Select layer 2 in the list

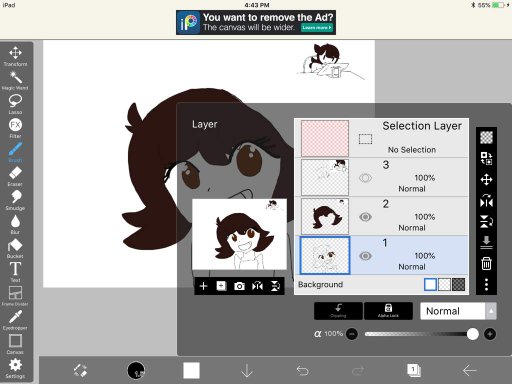381,216
